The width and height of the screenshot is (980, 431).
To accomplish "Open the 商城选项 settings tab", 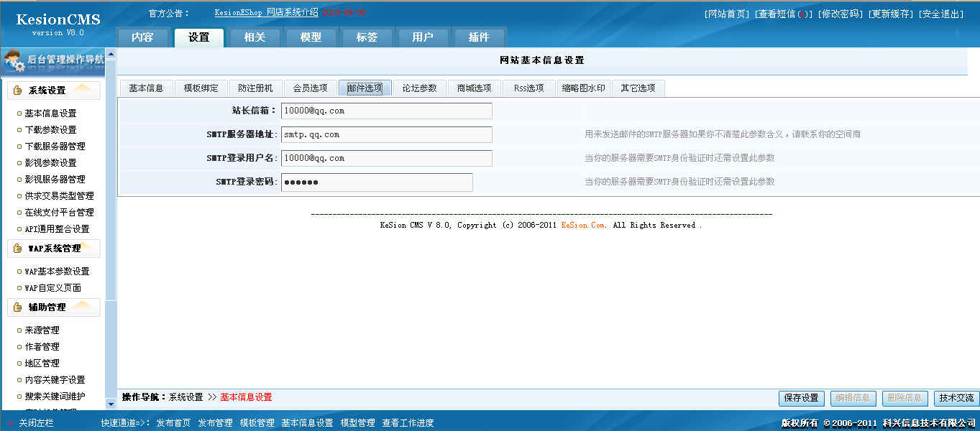I will (x=475, y=88).
